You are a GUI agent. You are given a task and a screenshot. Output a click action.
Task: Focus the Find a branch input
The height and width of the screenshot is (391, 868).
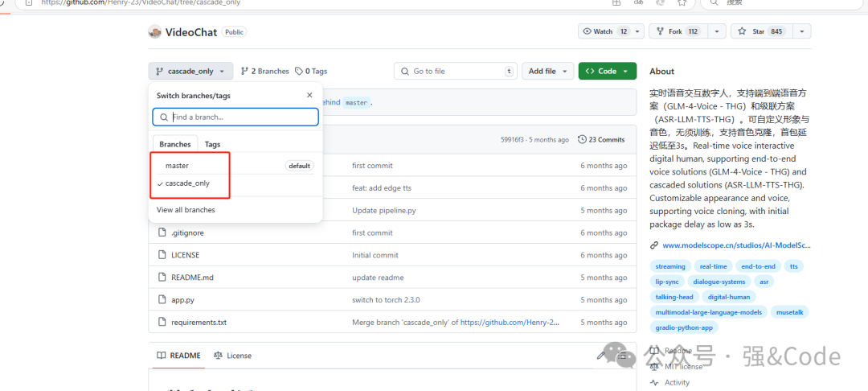tap(235, 117)
